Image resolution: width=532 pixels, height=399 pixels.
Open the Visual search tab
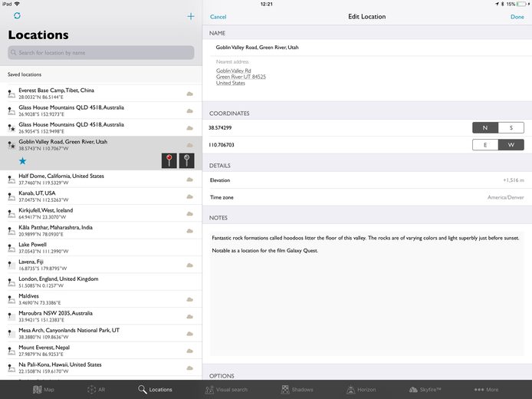pos(226,390)
